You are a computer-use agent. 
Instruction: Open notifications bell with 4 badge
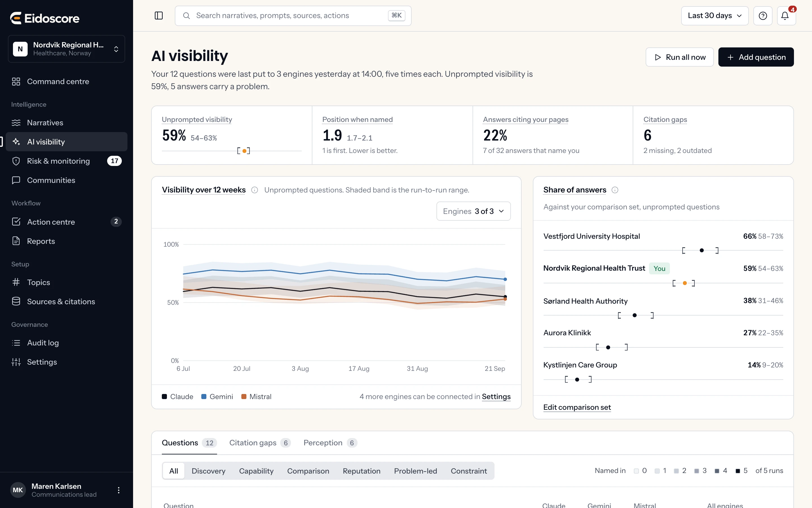coord(786,16)
